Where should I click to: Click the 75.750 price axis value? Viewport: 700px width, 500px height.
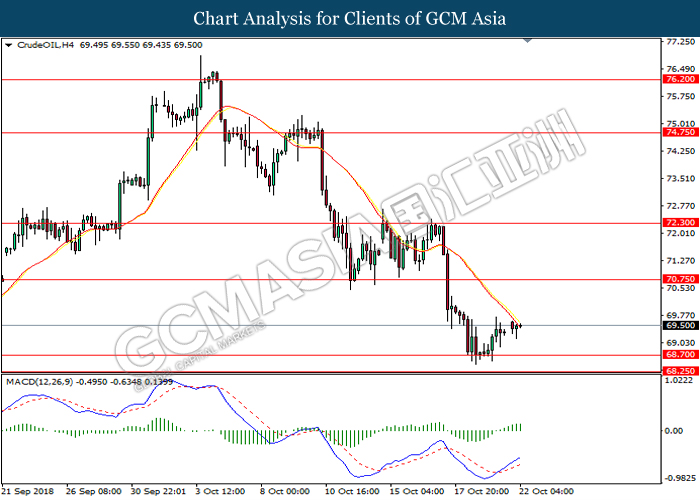[x=680, y=96]
